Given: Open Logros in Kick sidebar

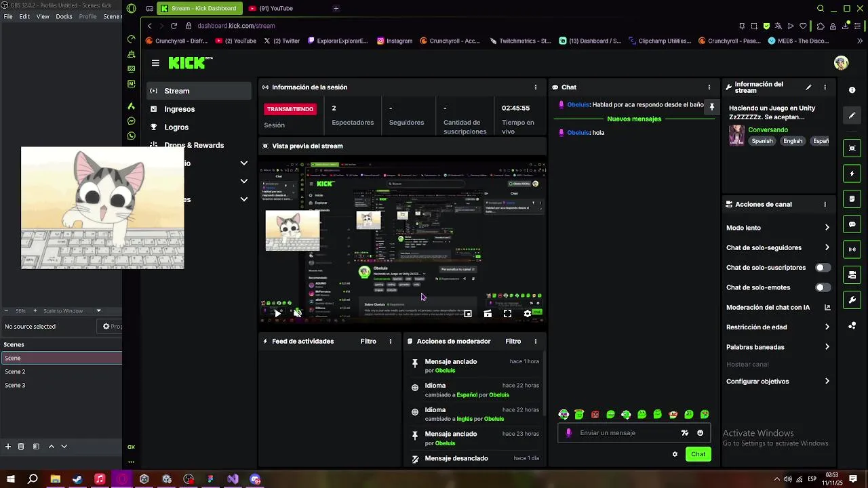Looking at the screenshot, I should tap(176, 127).
